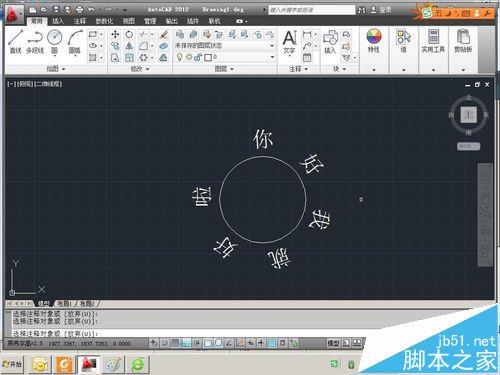This screenshot has width=500, height=375.
Task: Open the Layer Properties manager icon
Action: coord(180,34)
